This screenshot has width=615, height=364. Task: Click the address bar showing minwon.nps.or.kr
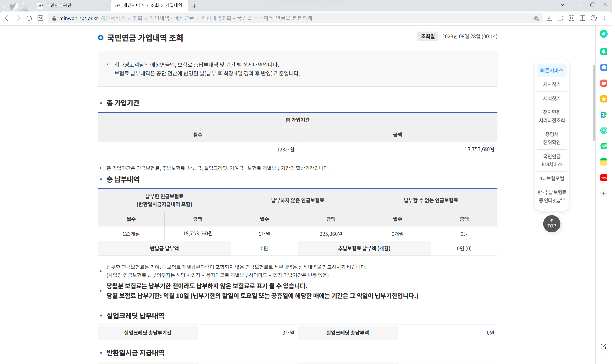(x=79, y=18)
